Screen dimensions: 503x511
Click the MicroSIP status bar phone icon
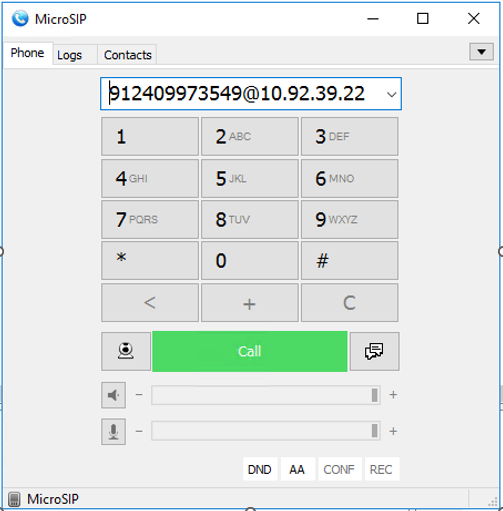14,499
